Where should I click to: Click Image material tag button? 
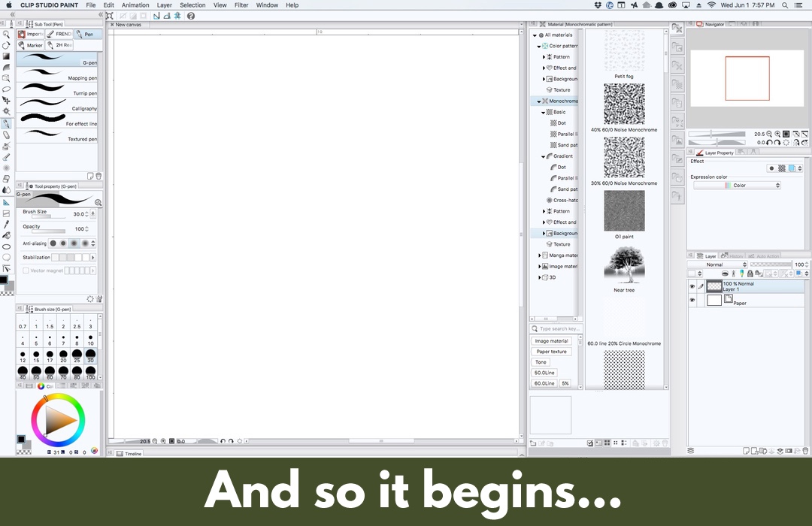point(551,340)
